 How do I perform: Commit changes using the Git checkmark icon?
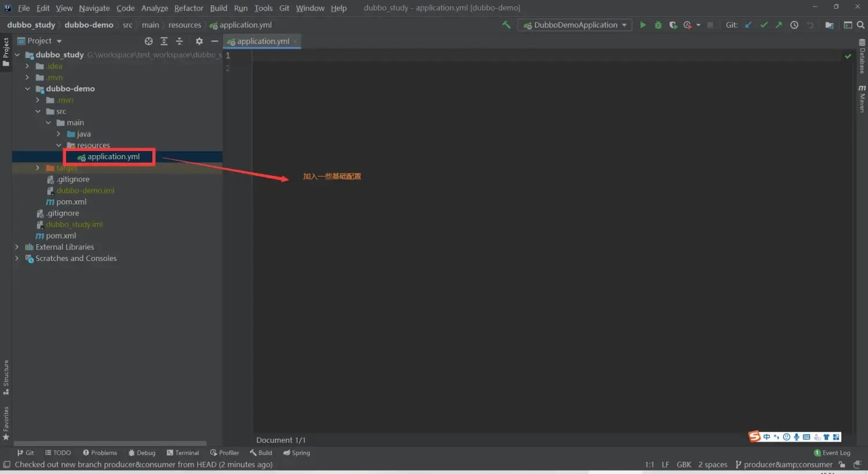(x=764, y=25)
